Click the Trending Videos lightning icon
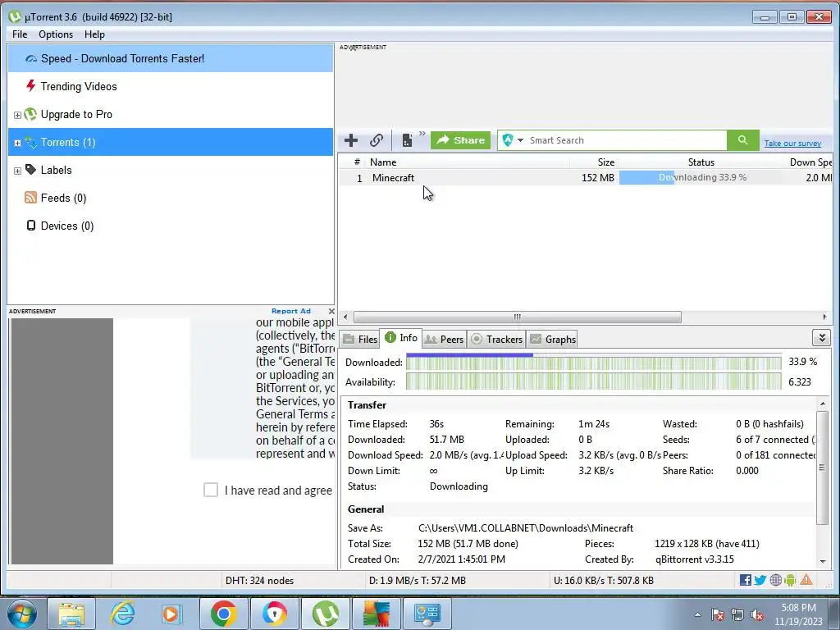The width and height of the screenshot is (840, 630). pos(31,85)
